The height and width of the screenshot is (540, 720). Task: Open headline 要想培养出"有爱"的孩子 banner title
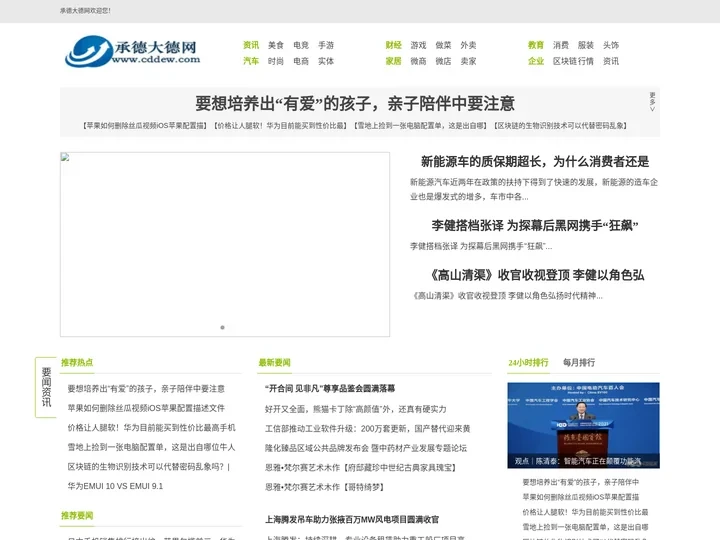coord(355,103)
